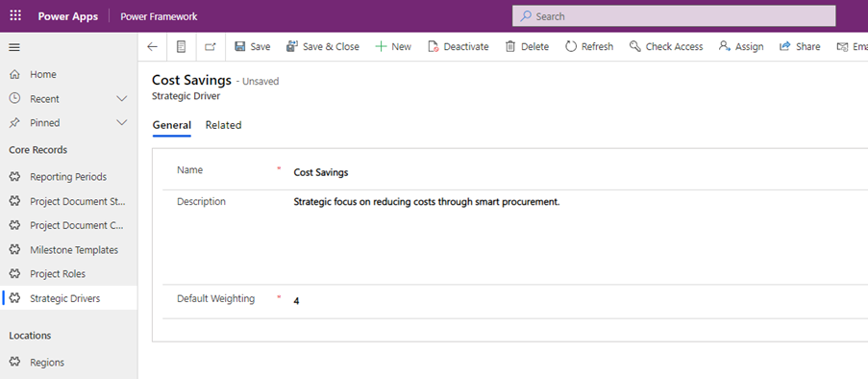Click the Check Access button label
868x379 pixels.
click(674, 47)
